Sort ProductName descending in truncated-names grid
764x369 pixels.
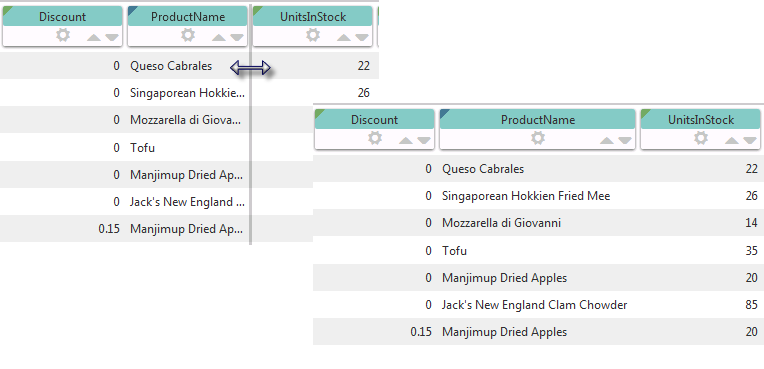point(237,38)
